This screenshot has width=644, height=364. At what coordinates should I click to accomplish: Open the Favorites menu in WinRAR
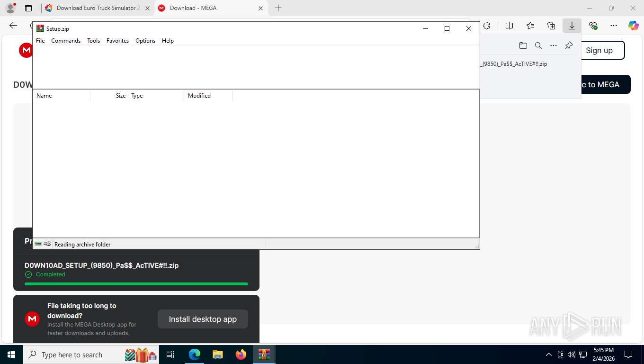click(x=117, y=41)
